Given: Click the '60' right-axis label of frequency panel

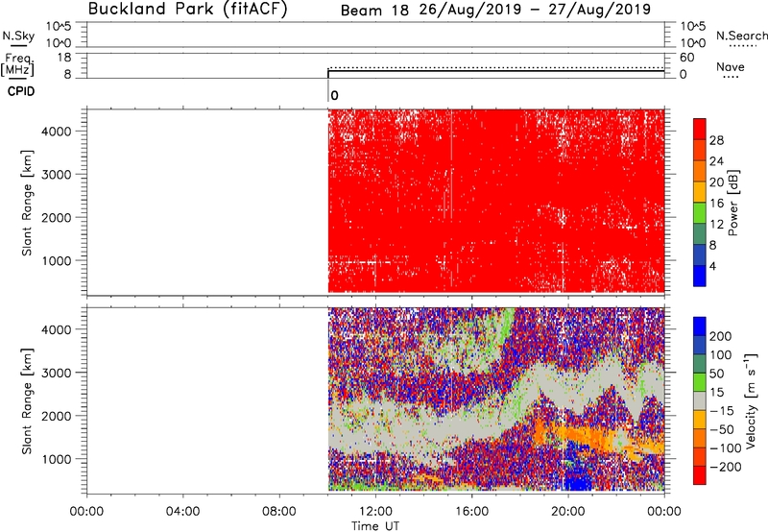Looking at the screenshot, I should [x=686, y=58].
